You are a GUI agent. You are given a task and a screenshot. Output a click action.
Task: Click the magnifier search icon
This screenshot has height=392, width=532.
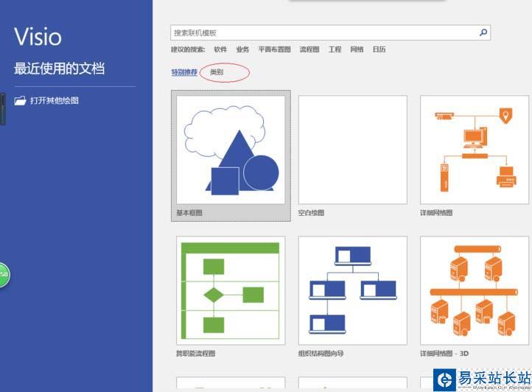(x=483, y=32)
